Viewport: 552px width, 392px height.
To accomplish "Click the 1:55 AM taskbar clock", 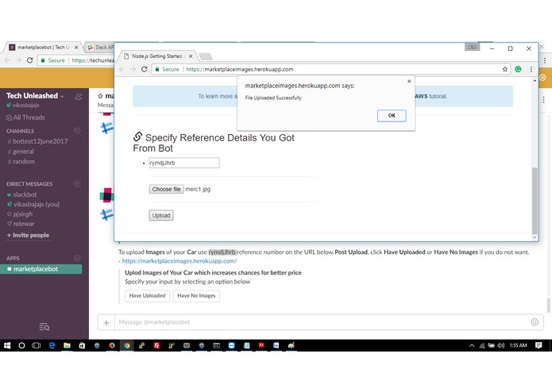I will click(518, 346).
